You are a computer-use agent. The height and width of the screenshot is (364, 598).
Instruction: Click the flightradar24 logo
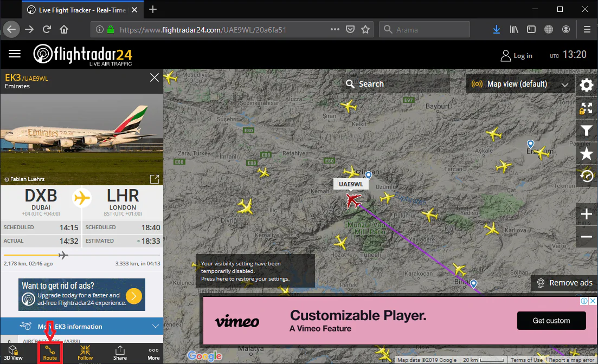83,55
